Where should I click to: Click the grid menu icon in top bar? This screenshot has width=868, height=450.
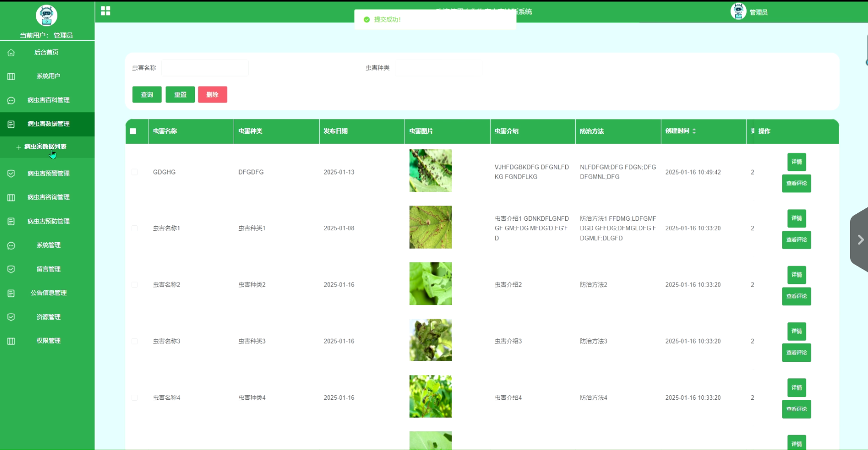(105, 11)
